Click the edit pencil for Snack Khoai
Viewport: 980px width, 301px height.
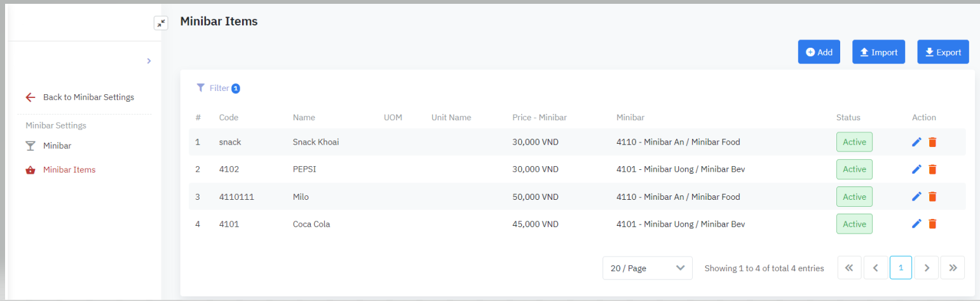(x=916, y=142)
